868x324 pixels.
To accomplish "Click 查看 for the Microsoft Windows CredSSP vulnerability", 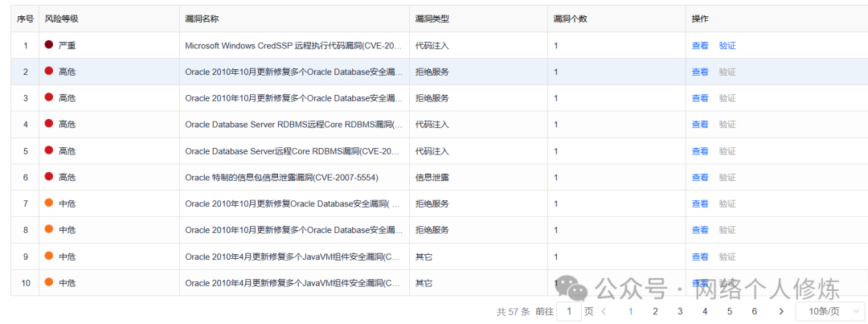I will tap(700, 45).
